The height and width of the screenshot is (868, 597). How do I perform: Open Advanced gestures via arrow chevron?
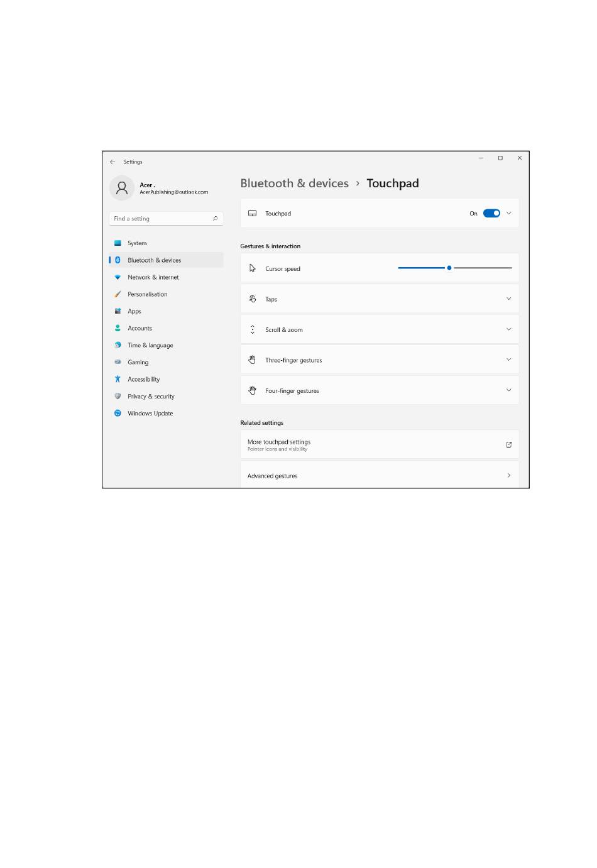point(509,475)
